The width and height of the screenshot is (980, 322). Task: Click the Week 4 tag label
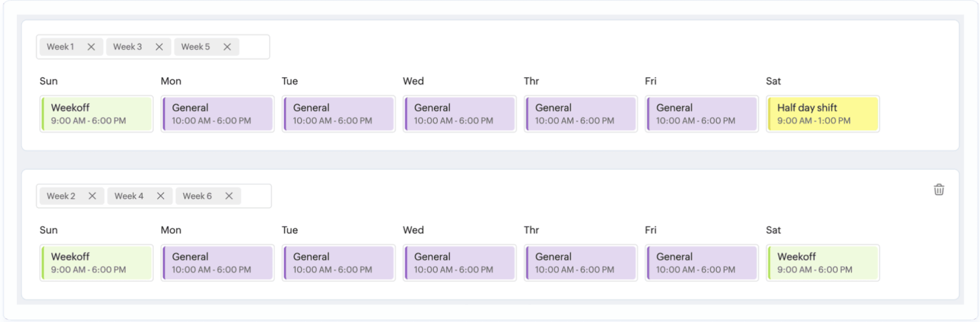129,196
